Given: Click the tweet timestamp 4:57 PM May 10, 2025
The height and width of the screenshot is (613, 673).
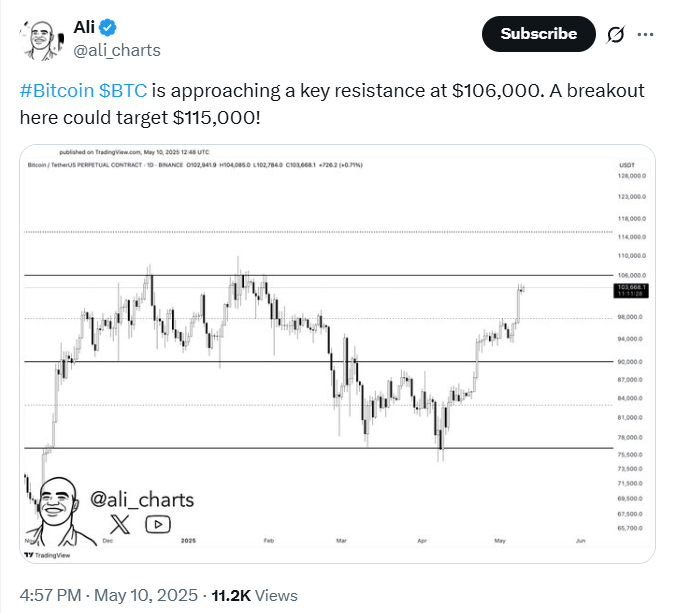Looking at the screenshot, I should pos(109,595).
